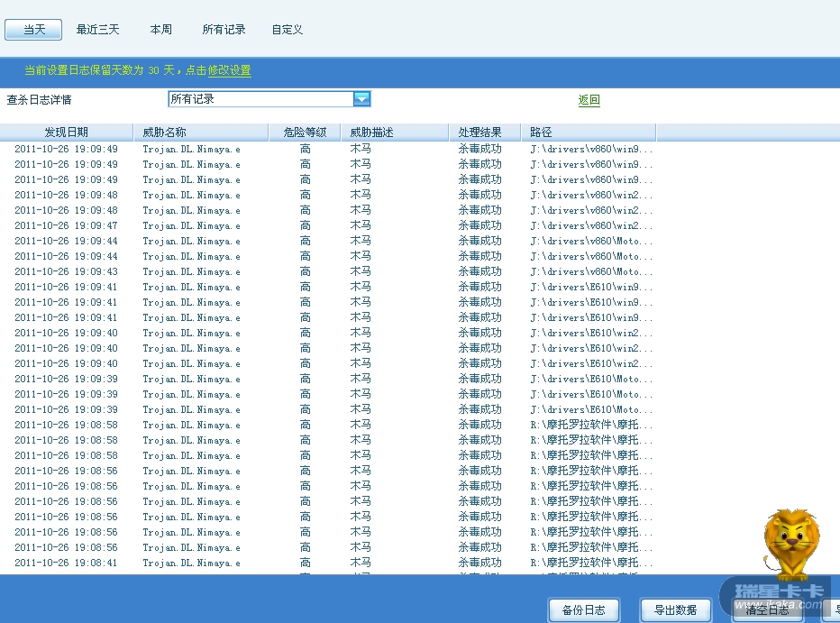
Task: Click the dropdown arrow of 所有记录 filter
Action: [361, 99]
